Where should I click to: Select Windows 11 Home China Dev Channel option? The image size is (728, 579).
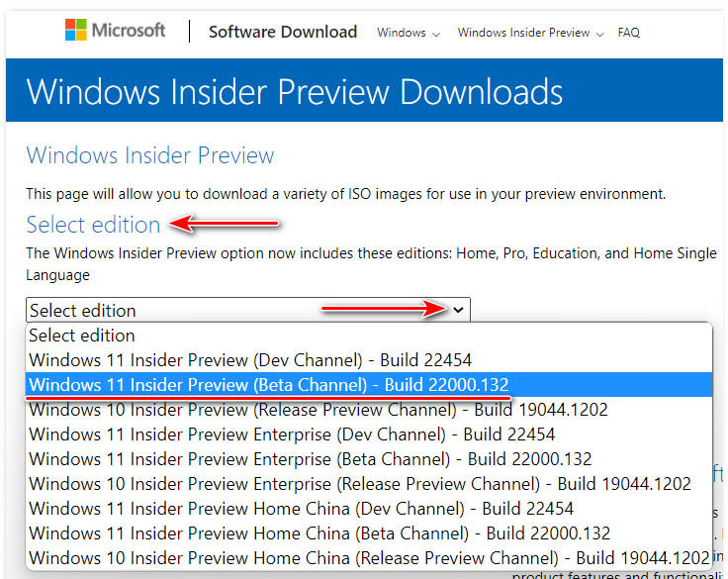[x=369, y=508]
